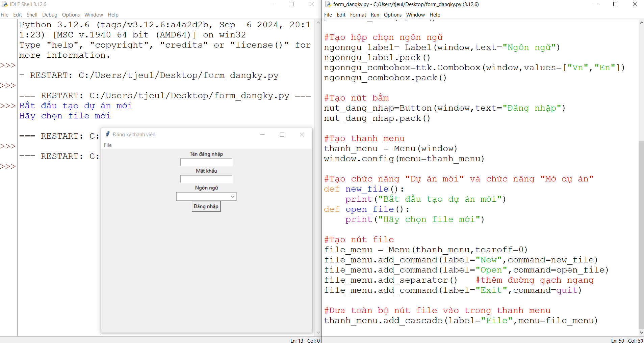
Task: Click the editor scrollbar up arrow
Action: (x=641, y=23)
